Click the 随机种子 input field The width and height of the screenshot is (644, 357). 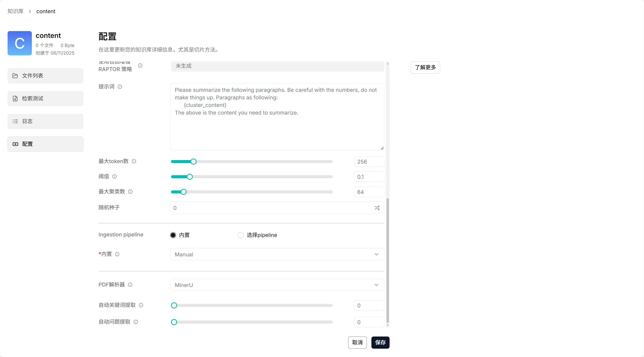272,208
